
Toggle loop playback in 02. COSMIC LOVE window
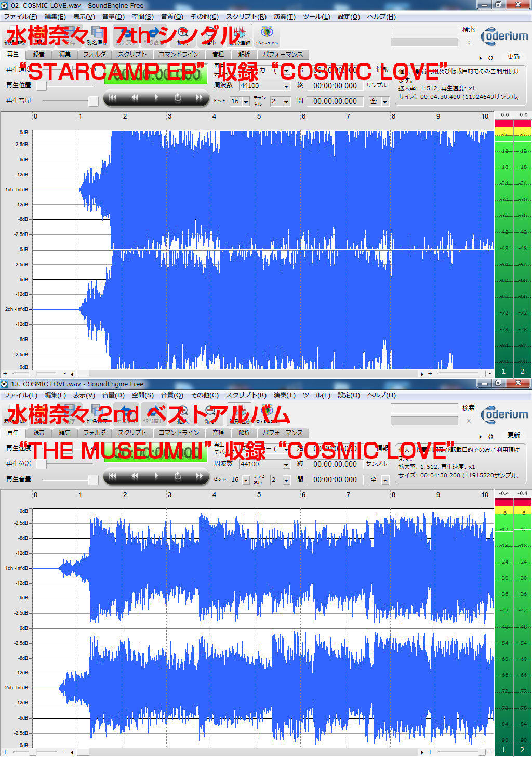click(x=178, y=98)
